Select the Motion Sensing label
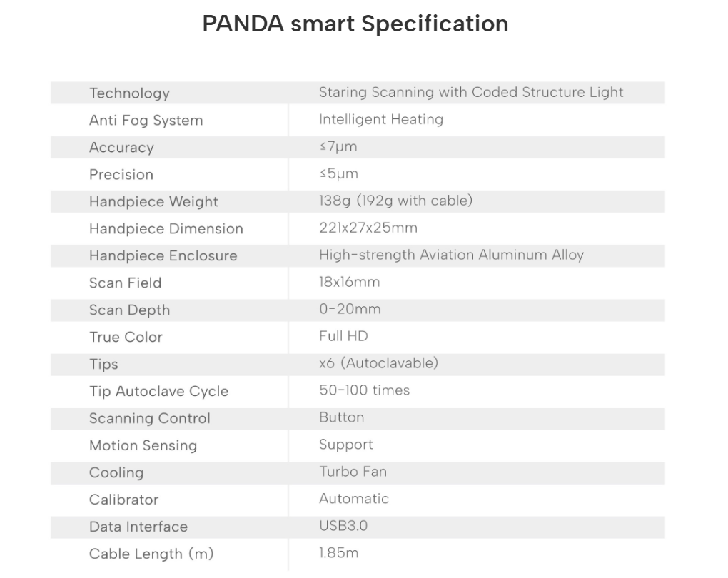The width and height of the screenshot is (728, 578). [x=143, y=446]
